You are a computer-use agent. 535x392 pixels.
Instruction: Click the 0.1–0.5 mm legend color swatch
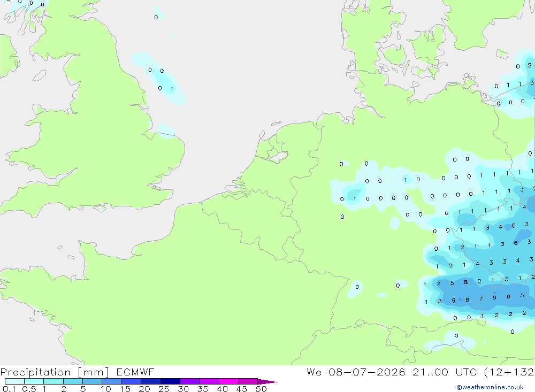tap(14, 381)
